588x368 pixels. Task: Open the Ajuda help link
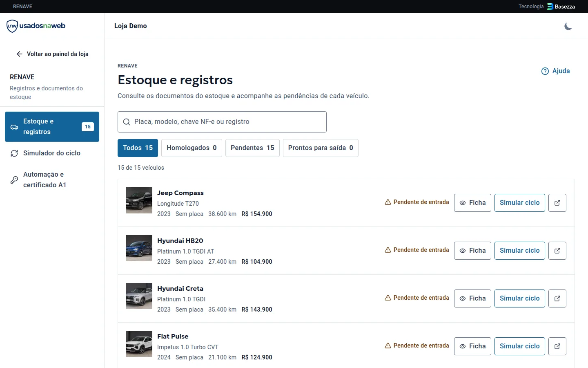555,71
